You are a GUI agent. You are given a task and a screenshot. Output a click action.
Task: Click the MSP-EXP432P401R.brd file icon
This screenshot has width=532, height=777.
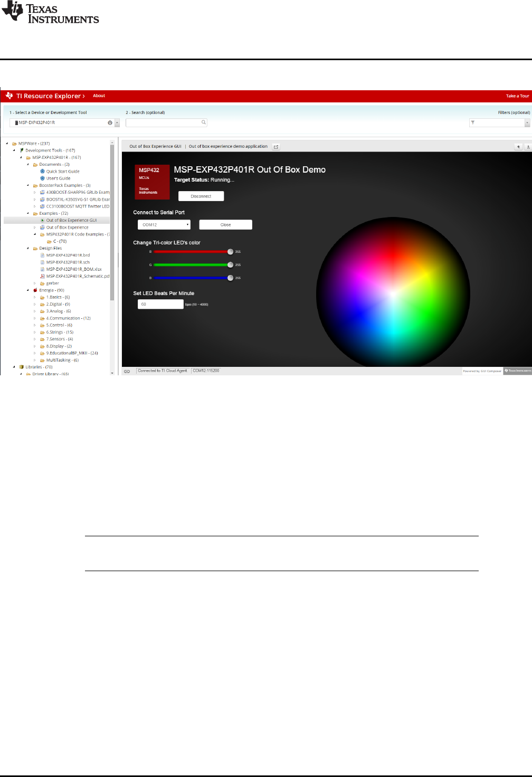pos(42,255)
